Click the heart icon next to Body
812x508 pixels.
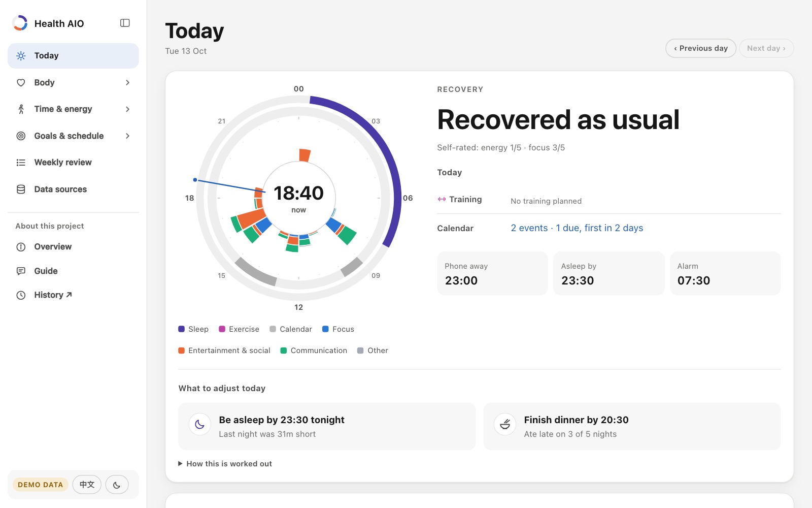[21, 83]
